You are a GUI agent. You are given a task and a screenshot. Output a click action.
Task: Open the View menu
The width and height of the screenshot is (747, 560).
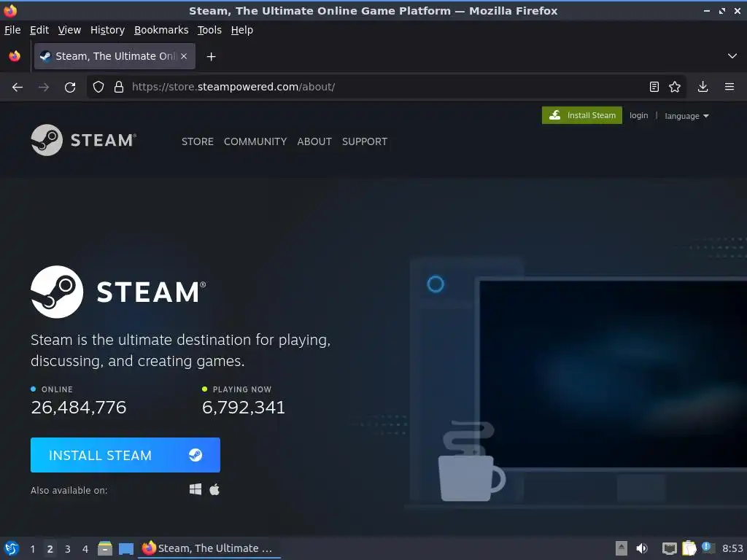pyautogui.click(x=69, y=30)
